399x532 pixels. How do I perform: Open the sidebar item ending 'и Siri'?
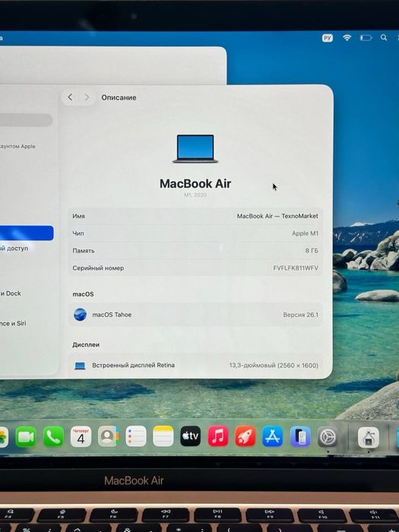coord(13,323)
